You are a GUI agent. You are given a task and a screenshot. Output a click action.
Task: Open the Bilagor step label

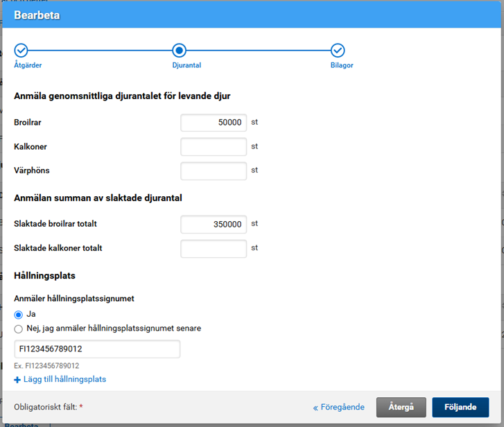coord(342,65)
